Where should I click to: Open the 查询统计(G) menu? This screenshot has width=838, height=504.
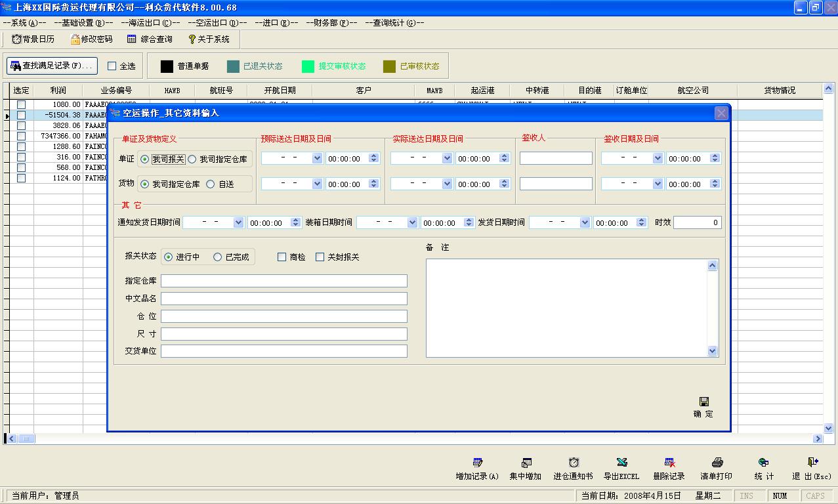tap(394, 23)
